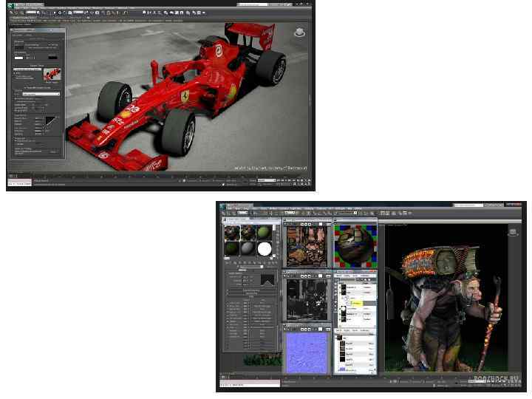This screenshot has width=532, height=399.
Task: Pick the black color swatch in the dialog
Action: point(52,58)
